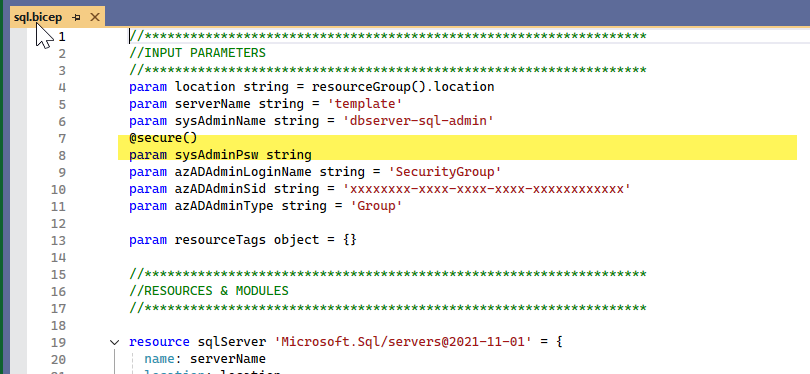Collapse the sqlServer resource block
The width and height of the screenshot is (810, 374).
[x=115, y=342]
